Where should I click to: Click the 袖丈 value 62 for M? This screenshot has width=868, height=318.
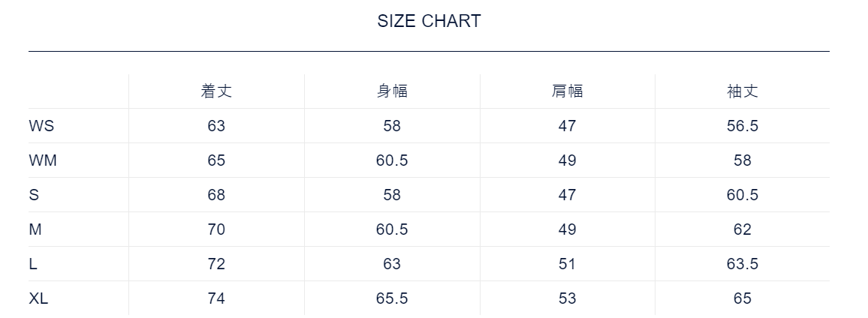point(743,229)
